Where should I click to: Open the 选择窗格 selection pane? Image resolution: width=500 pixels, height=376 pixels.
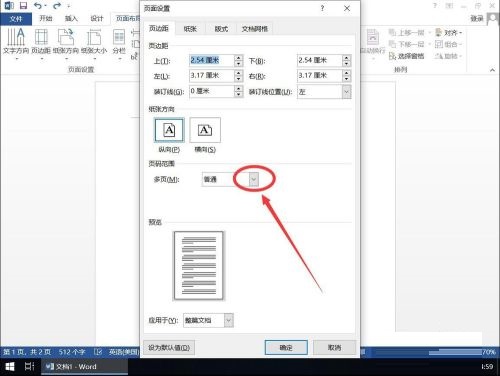407,56
